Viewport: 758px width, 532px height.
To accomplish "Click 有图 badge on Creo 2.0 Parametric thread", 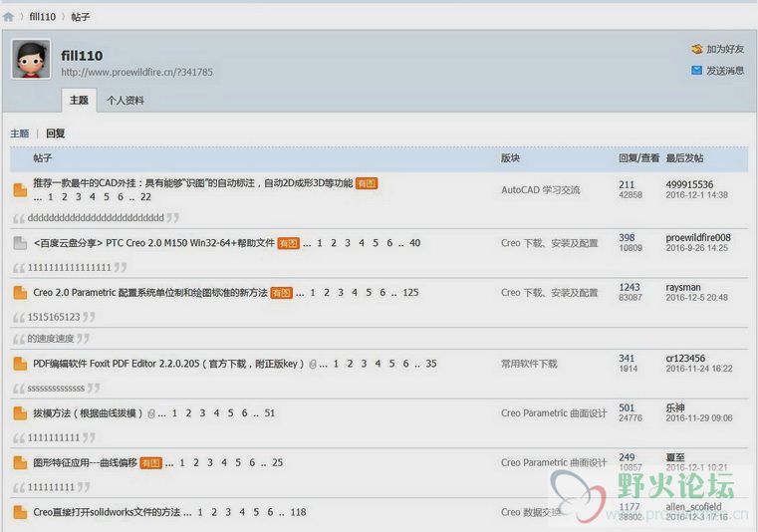I will 281,293.
